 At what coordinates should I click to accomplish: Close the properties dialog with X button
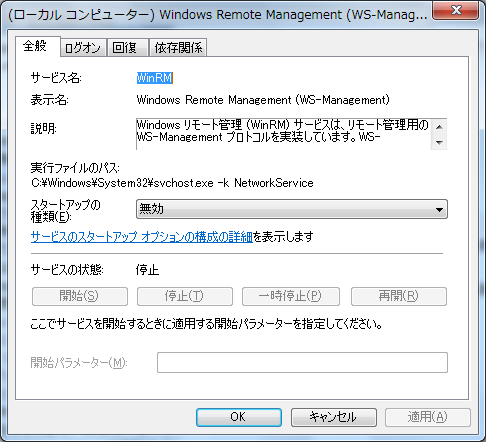[x=456, y=11]
